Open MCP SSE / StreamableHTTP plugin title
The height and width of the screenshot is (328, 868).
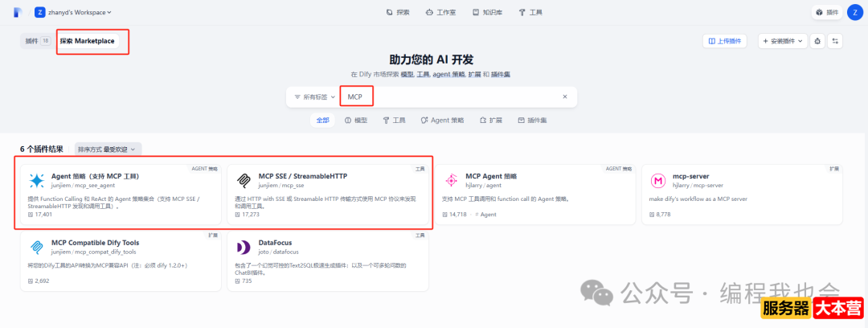pos(303,176)
